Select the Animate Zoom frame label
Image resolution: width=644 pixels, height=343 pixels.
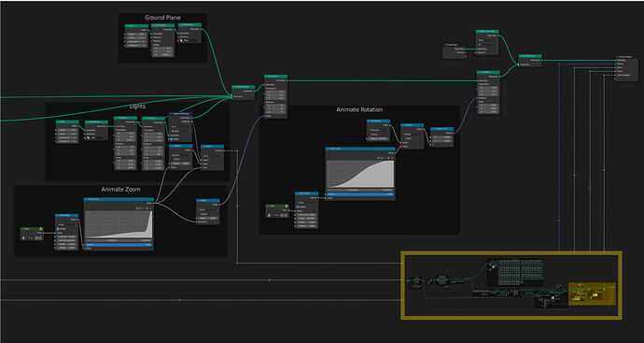tap(120, 189)
